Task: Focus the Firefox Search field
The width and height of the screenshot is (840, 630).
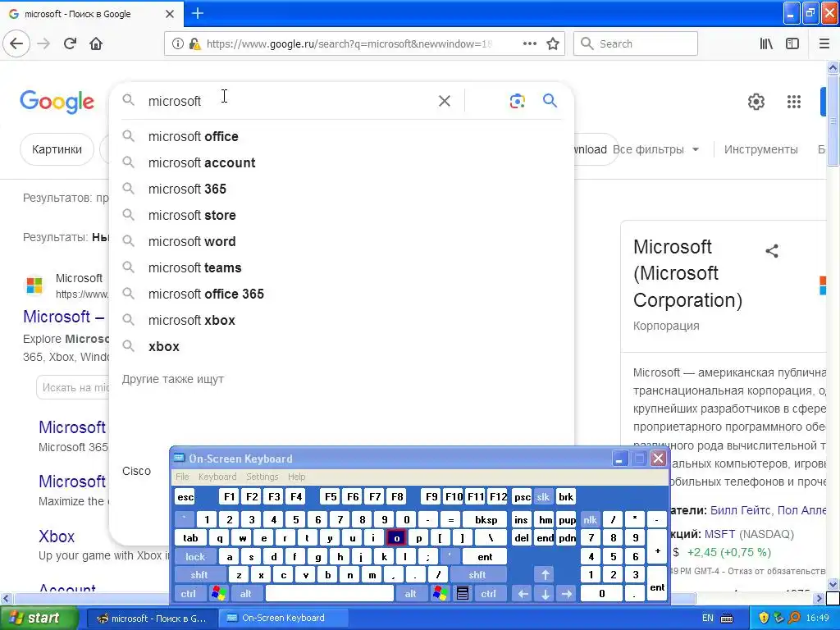Action: pos(636,43)
